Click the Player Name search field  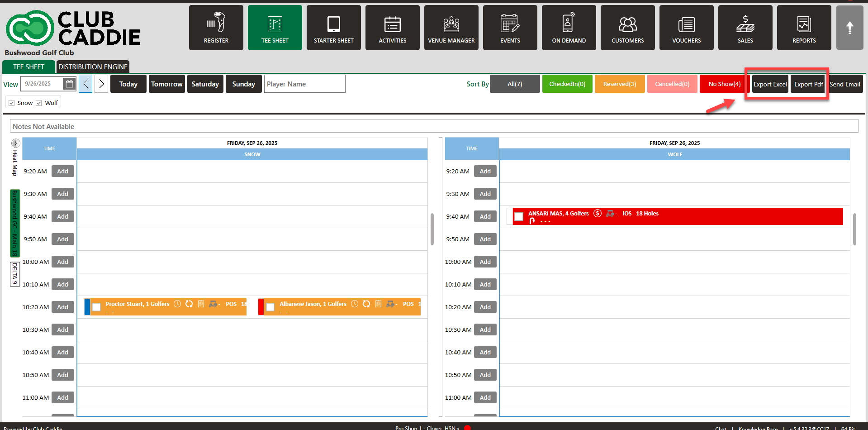(x=304, y=84)
